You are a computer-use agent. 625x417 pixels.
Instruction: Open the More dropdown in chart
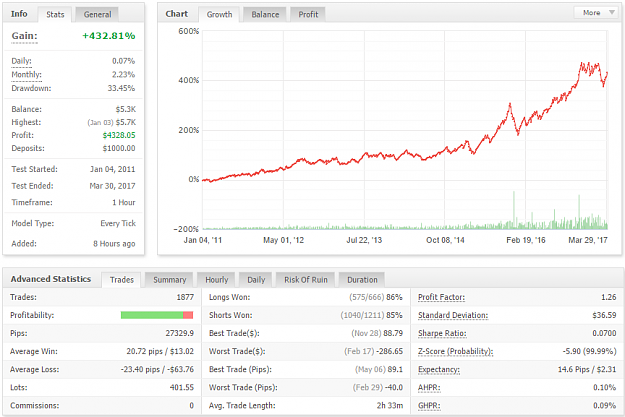pyautogui.click(x=598, y=13)
